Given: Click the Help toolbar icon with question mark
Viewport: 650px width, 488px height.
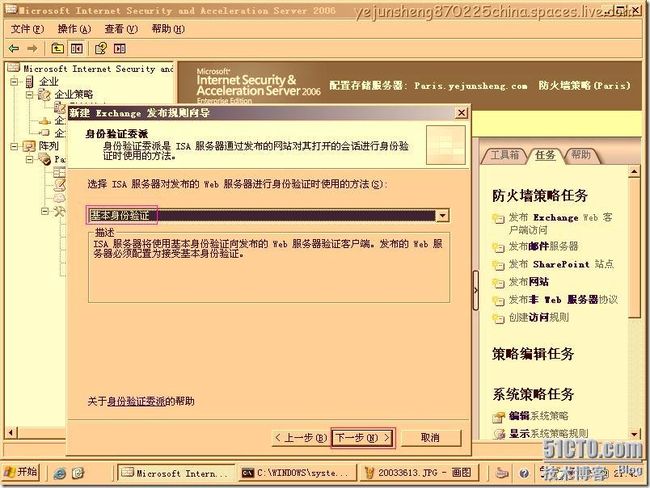Looking at the screenshot, I should coord(101,49).
